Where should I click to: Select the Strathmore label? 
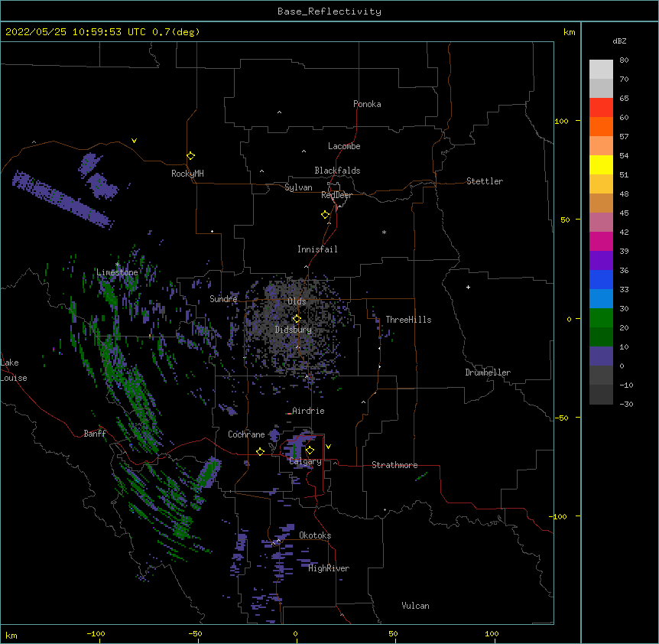(394, 465)
